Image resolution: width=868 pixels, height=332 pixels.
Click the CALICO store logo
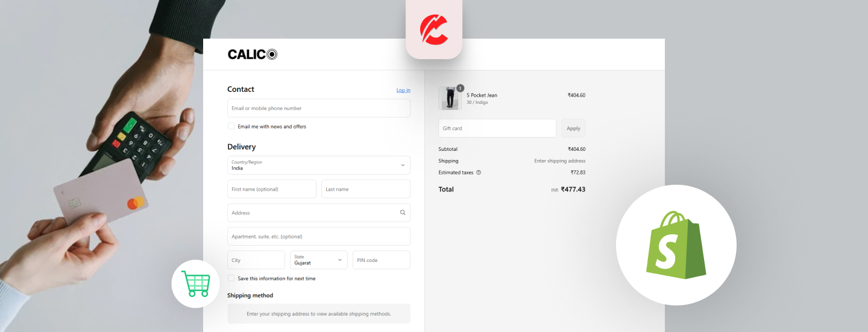click(253, 54)
